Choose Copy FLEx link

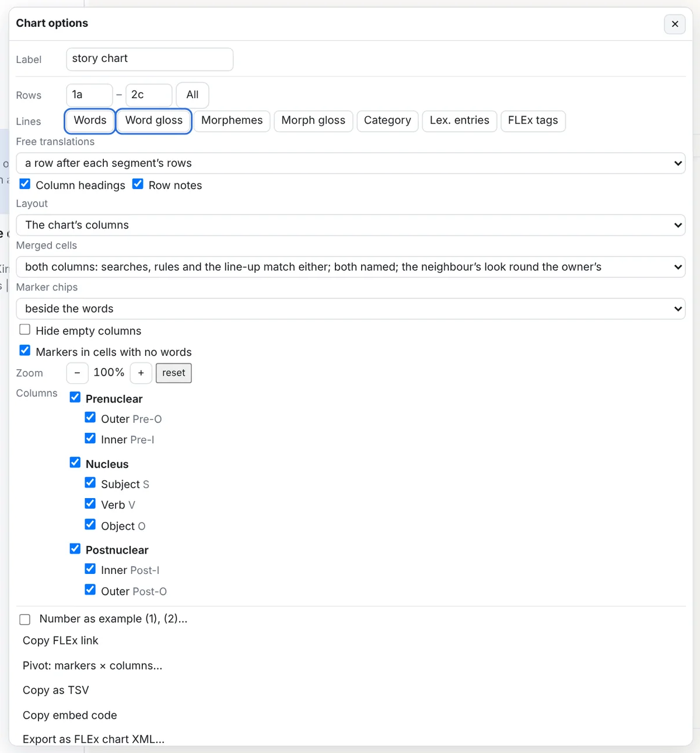click(x=61, y=641)
